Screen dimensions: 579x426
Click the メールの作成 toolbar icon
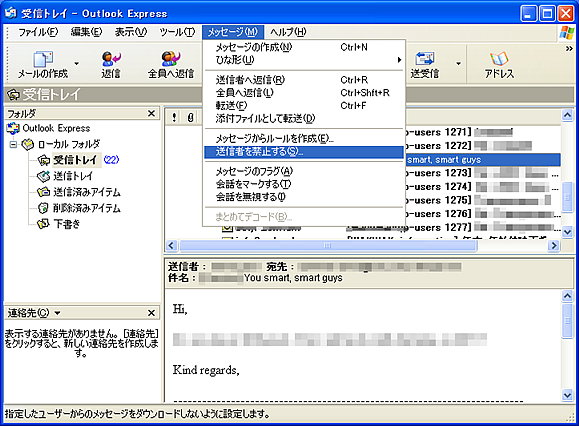[43, 59]
